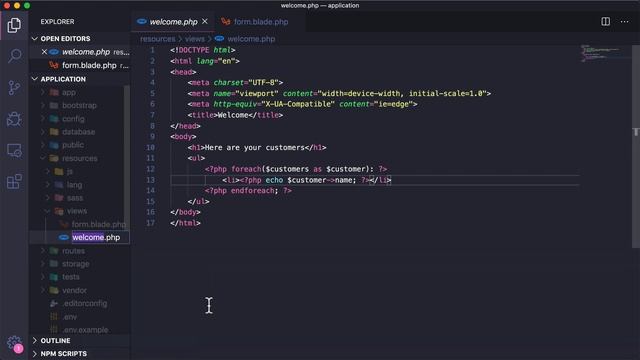Image resolution: width=640 pixels, height=360 pixels.
Task: Close welcome.php in Open Editors list
Action: pyautogui.click(x=44, y=52)
